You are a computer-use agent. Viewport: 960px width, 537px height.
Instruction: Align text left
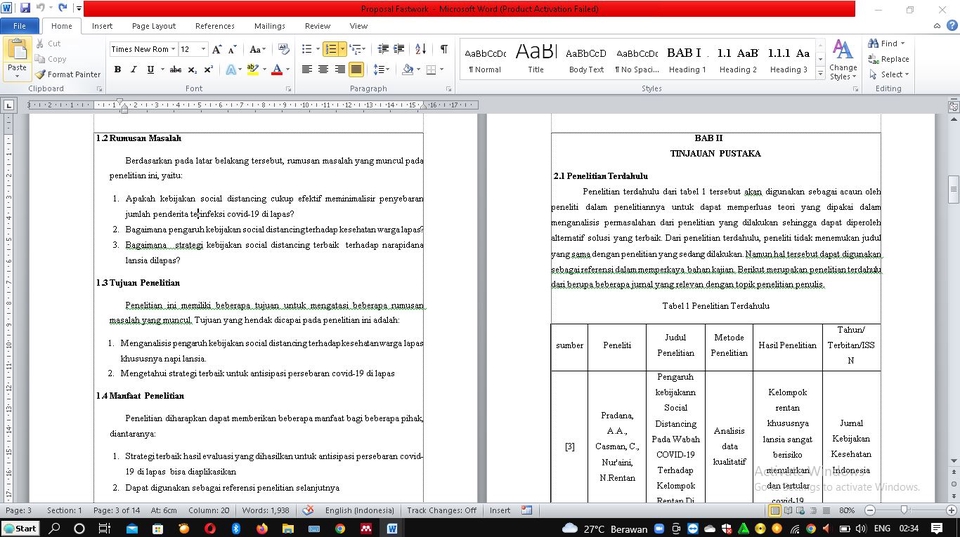tap(307, 70)
